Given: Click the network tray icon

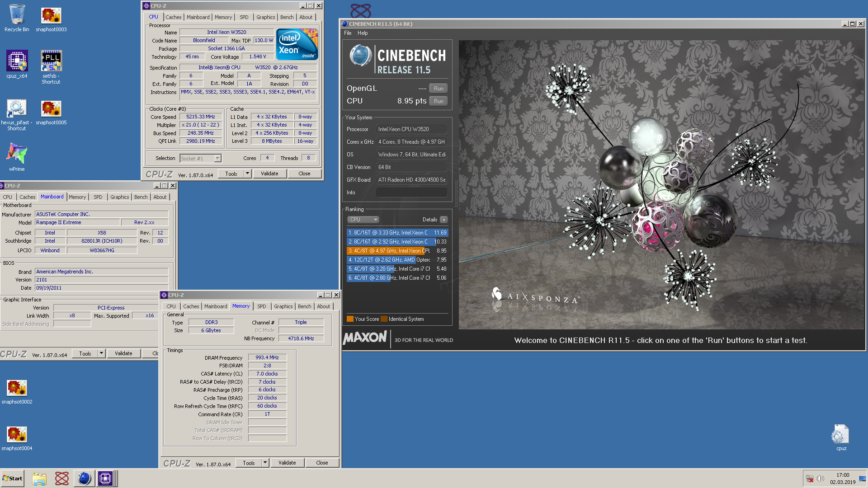Looking at the screenshot, I should click(x=810, y=479).
